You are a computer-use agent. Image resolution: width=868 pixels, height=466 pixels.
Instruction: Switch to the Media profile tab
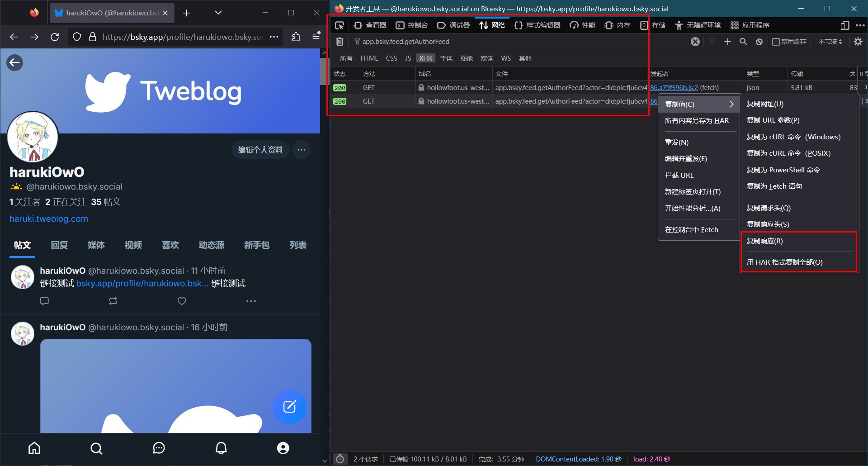coord(96,245)
